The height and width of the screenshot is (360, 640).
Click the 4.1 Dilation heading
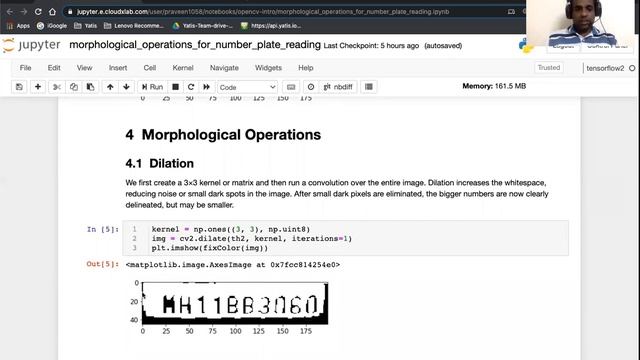click(x=160, y=163)
